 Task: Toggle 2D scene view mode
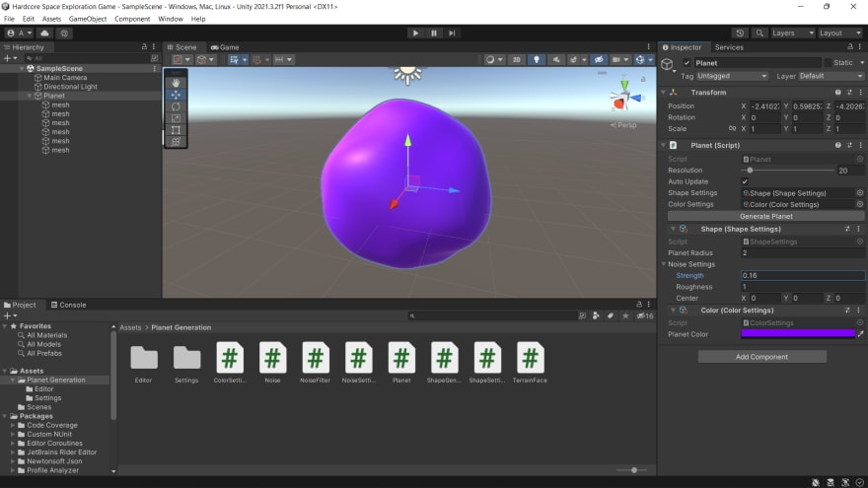[516, 60]
